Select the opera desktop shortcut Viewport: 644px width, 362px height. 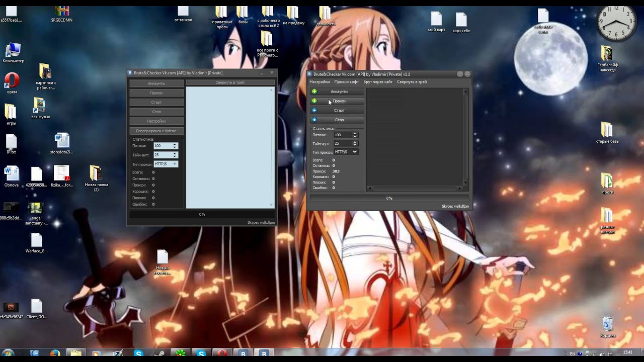[12, 84]
